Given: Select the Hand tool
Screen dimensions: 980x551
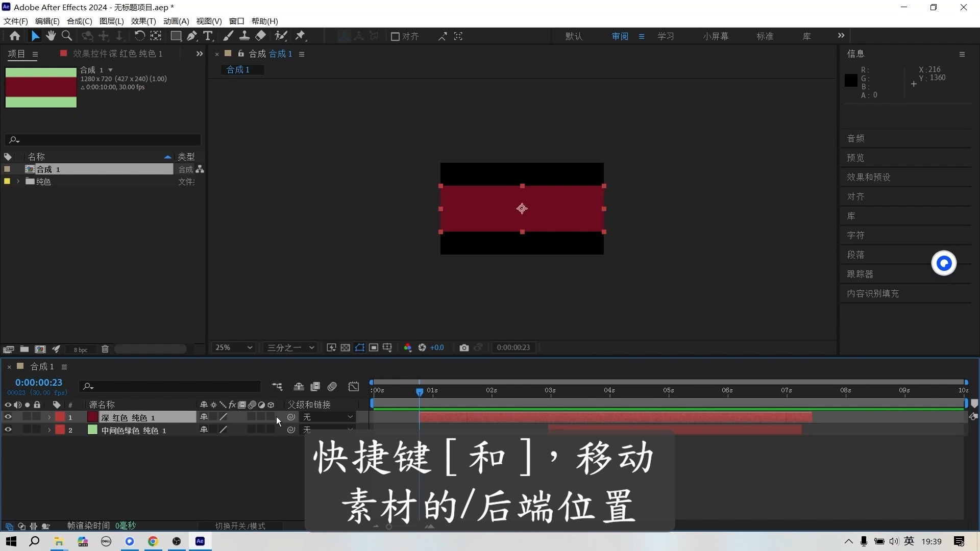Looking at the screenshot, I should [51, 36].
